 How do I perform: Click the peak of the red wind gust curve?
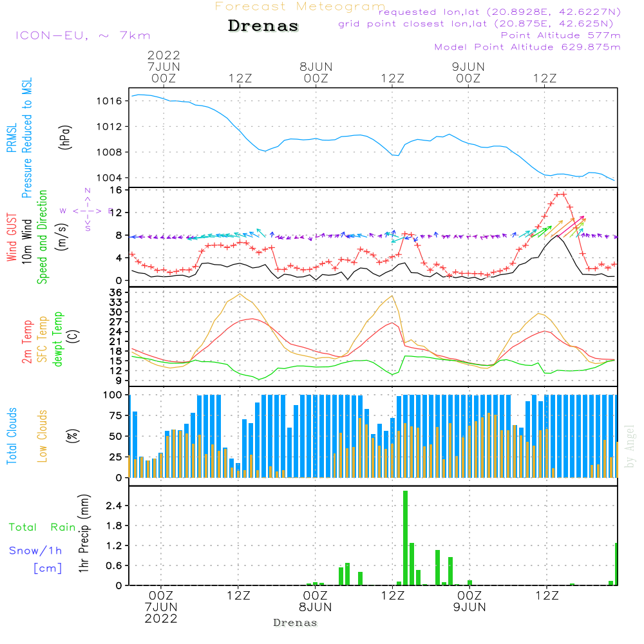(x=561, y=194)
